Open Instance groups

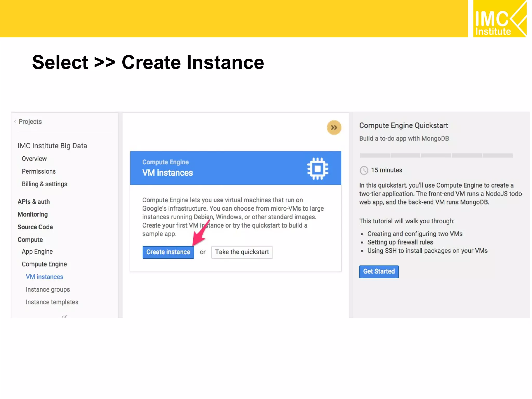click(x=48, y=289)
